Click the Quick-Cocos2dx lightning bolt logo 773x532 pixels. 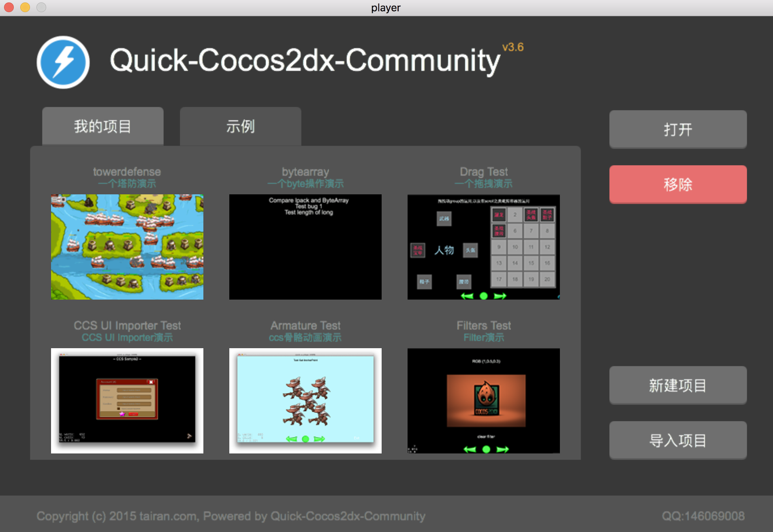pyautogui.click(x=63, y=62)
